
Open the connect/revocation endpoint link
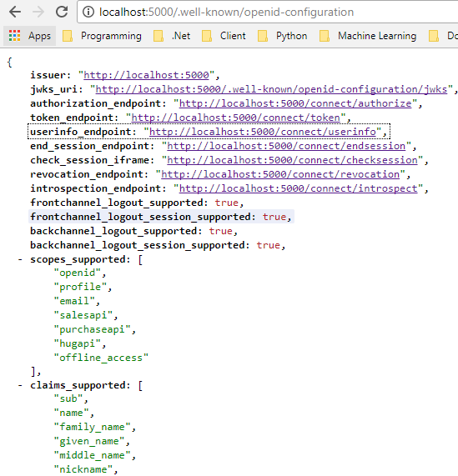pyautogui.click(x=280, y=174)
